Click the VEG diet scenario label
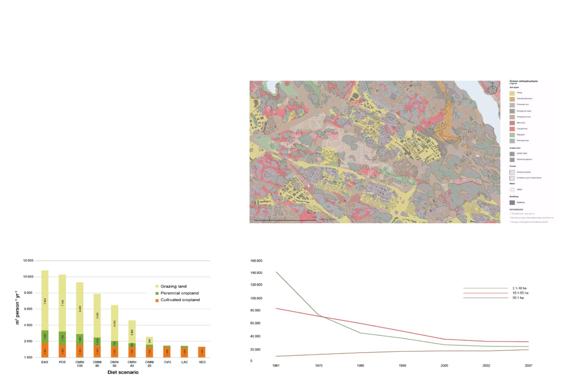Screen dimensions: 572x392 [x=202, y=362]
